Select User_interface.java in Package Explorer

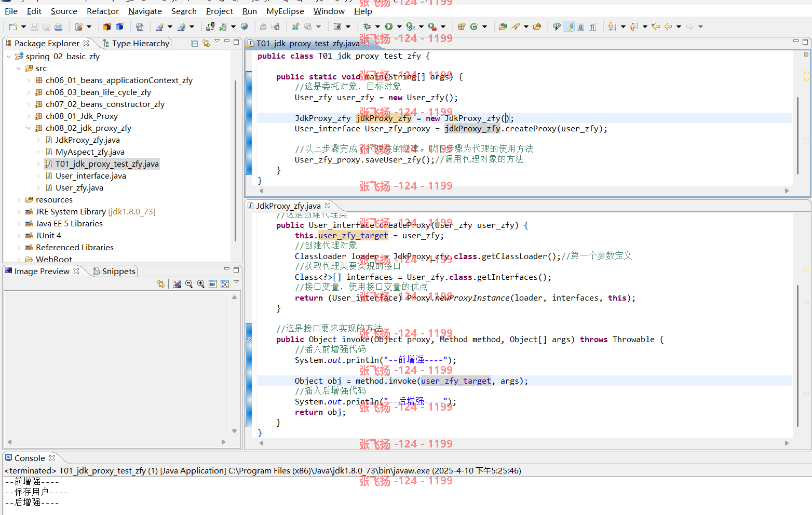coord(91,176)
